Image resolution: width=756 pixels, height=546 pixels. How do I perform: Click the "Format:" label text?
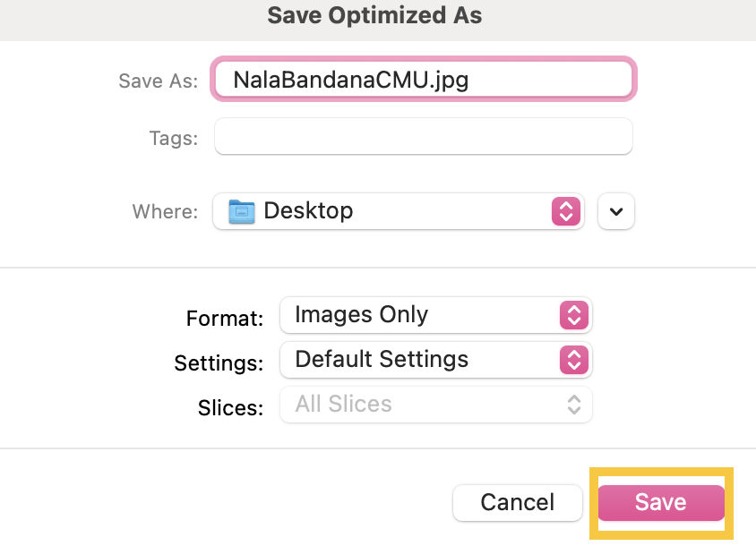[225, 318]
